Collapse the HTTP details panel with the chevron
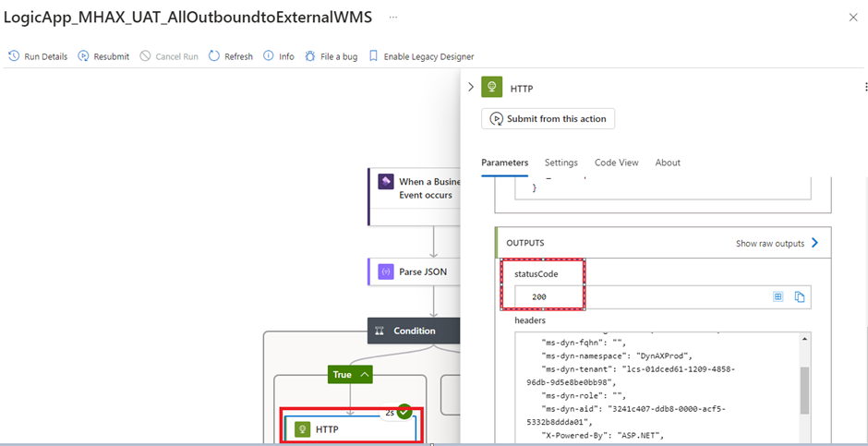868x446 pixels. pyautogui.click(x=471, y=88)
